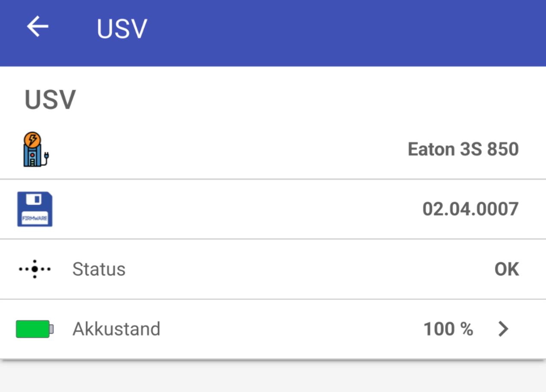This screenshot has width=546, height=392.
Task: Click the Status label
Action: tap(99, 269)
